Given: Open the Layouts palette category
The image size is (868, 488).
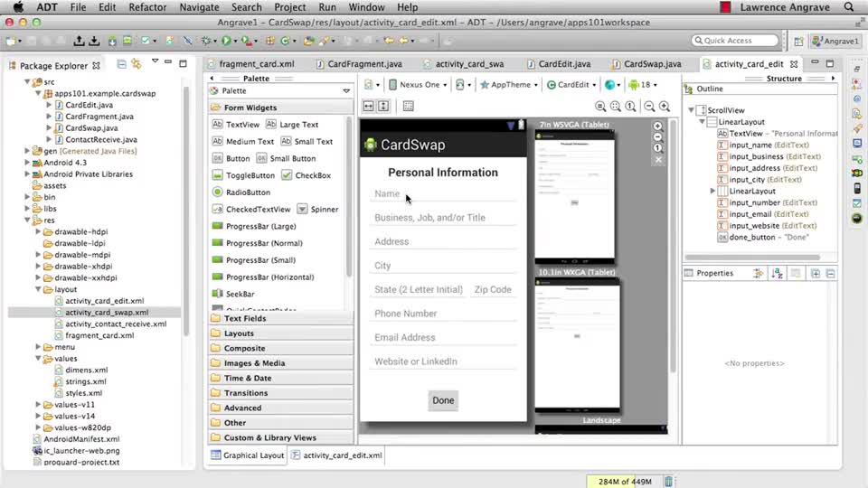Looking at the screenshot, I should (281, 333).
